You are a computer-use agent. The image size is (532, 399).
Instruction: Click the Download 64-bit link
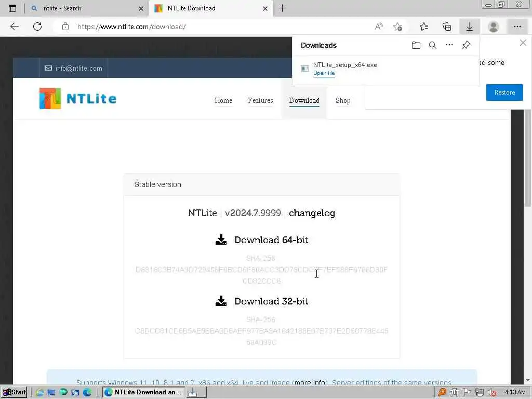pyautogui.click(x=271, y=240)
